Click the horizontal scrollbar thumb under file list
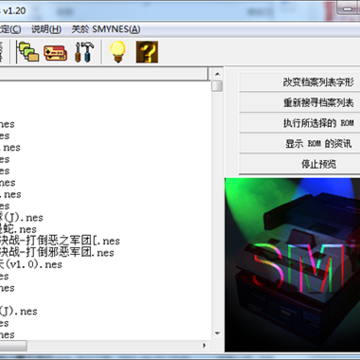This screenshot has height=360, width=360. tap(13, 346)
